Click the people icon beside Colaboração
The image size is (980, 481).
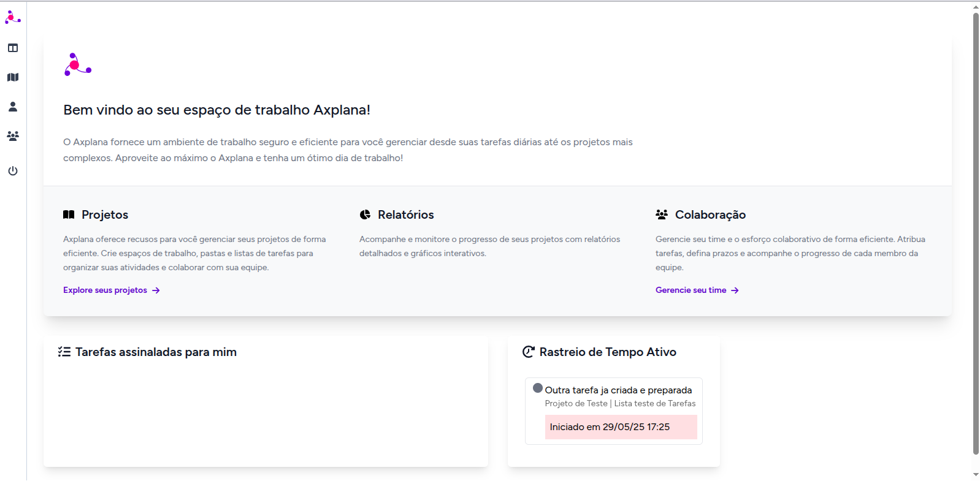pyautogui.click(x=662, y=214)
